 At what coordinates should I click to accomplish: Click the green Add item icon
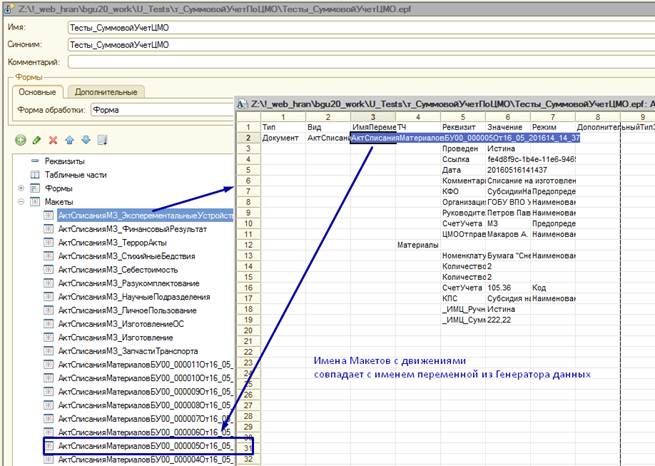click(20, 140)
